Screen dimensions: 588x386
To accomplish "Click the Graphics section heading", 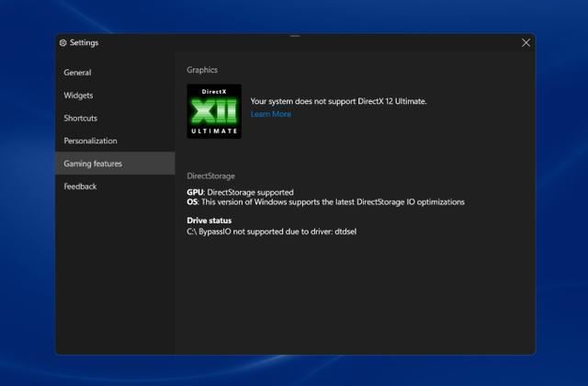I will pyautogui.click(x=202, y=70).
